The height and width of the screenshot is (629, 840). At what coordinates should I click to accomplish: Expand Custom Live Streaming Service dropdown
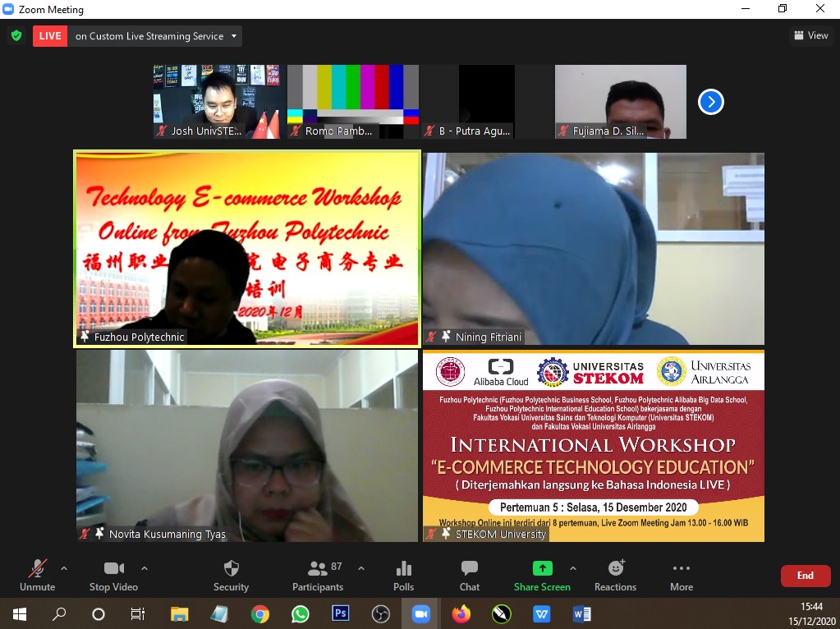tap(234, 36)
